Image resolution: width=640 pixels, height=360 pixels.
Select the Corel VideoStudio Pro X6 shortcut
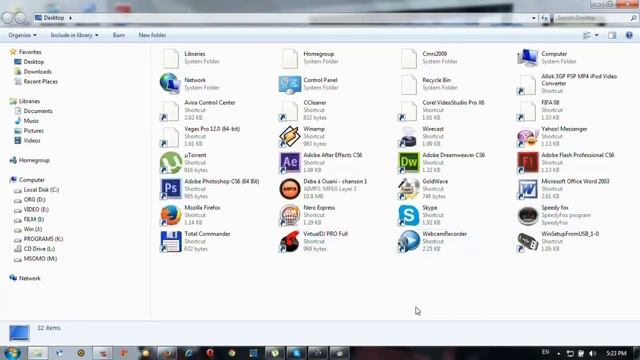441,110
